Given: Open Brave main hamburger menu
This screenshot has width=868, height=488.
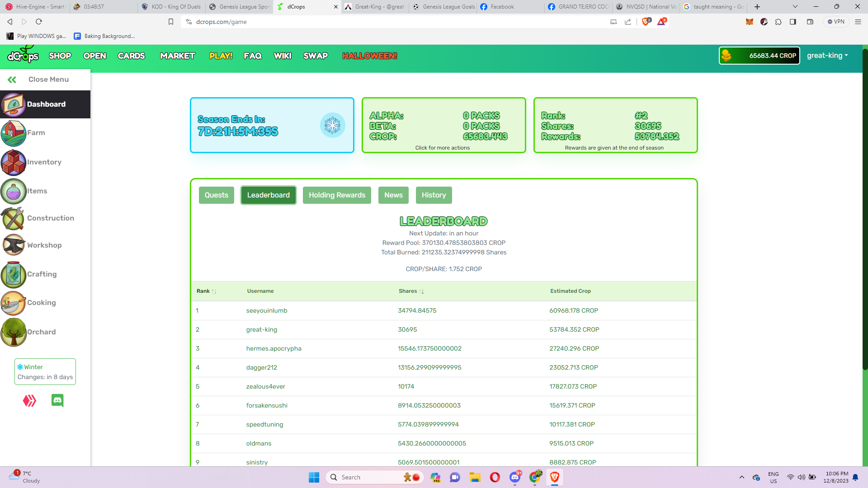Looking at the screenshot, I should (x=858, y=22).
